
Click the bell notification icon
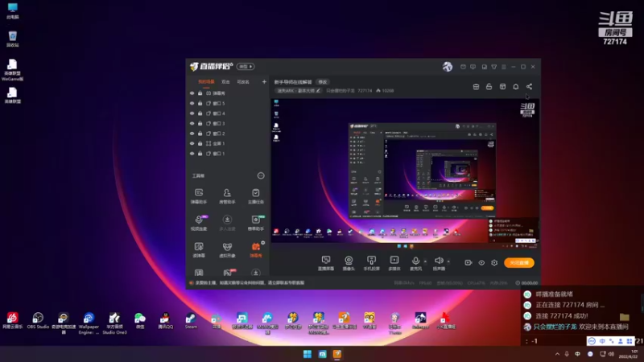tap(516, 87)
